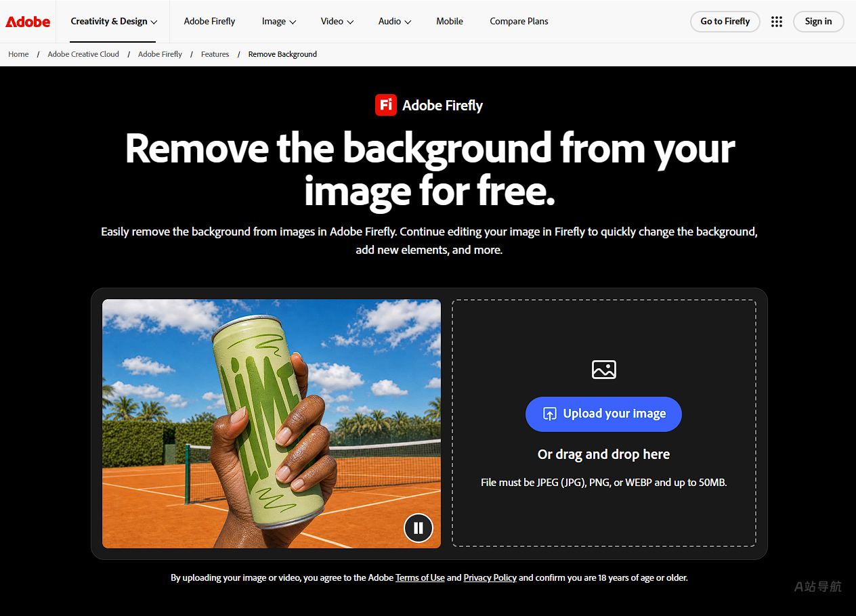Screen dimensions: 856x616
Task: Open the Compare Plans nav item
Action: [519, 22]
